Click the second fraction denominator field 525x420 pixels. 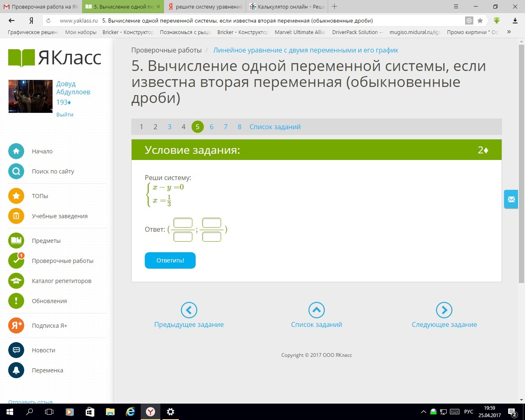tap(212, 236)
